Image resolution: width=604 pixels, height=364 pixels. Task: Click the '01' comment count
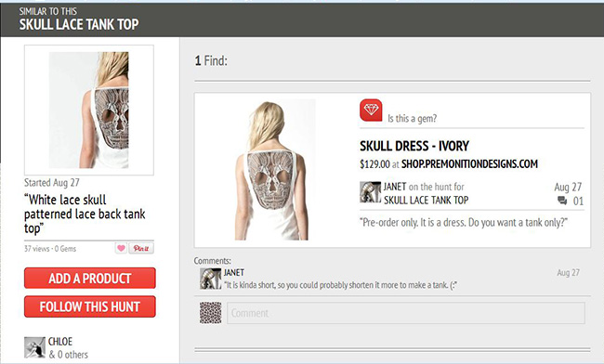point(578,201)
